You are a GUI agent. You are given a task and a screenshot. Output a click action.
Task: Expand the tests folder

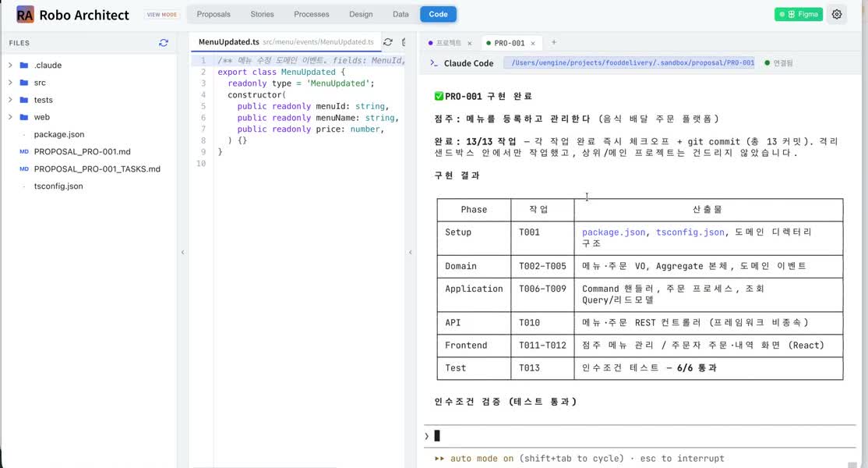10,100
